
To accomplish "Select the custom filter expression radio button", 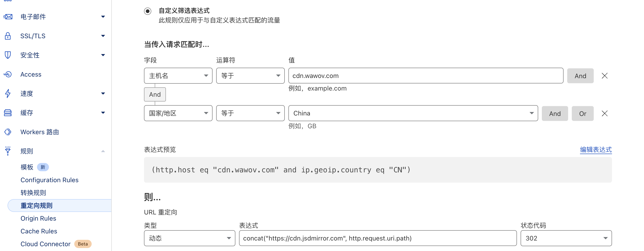I will pyautogui.click(x=148, y=11).
